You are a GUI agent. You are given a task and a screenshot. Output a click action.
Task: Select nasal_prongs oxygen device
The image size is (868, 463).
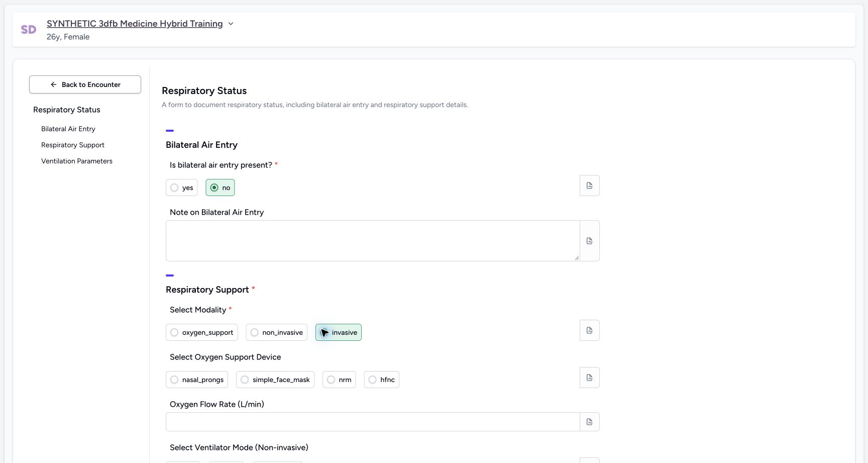point(197,380)
